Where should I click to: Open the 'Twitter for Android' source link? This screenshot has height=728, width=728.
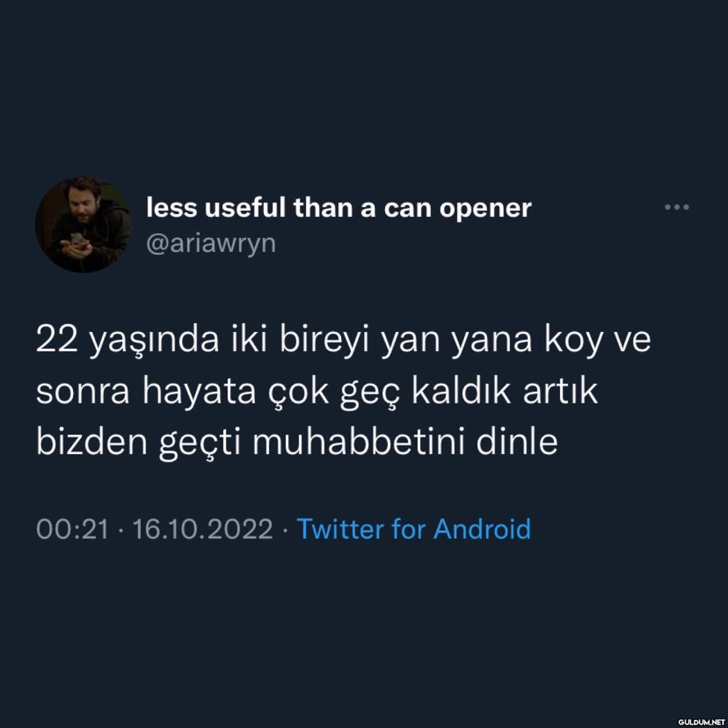tap(414, 529)
